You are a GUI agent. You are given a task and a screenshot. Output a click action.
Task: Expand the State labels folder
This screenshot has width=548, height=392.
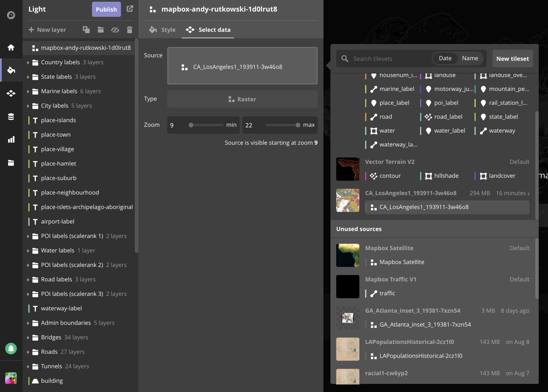[28, 77]
